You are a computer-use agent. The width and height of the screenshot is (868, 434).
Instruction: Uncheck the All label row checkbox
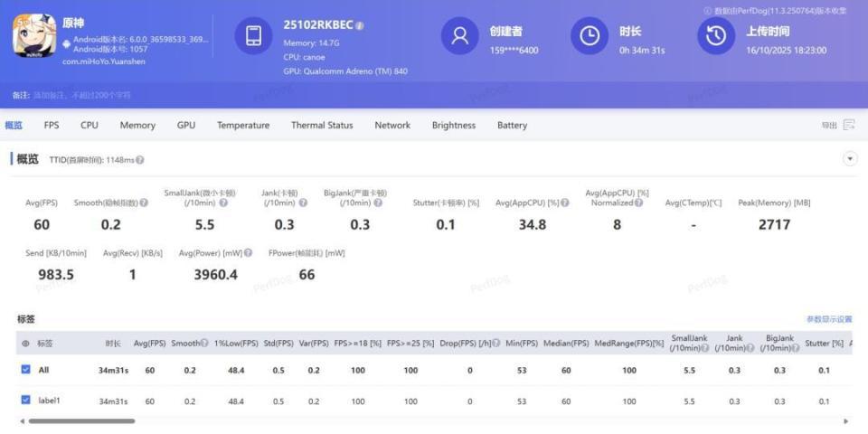(25, 370)
